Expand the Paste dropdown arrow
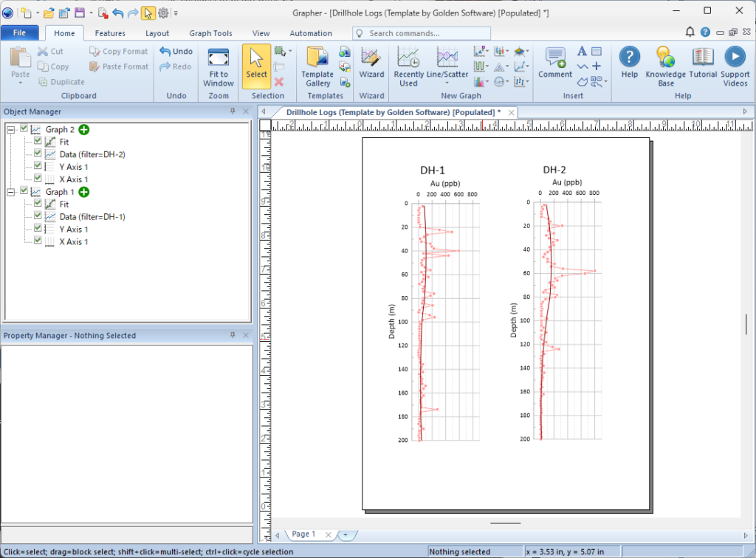756x558 pixels. coord(21,83)
